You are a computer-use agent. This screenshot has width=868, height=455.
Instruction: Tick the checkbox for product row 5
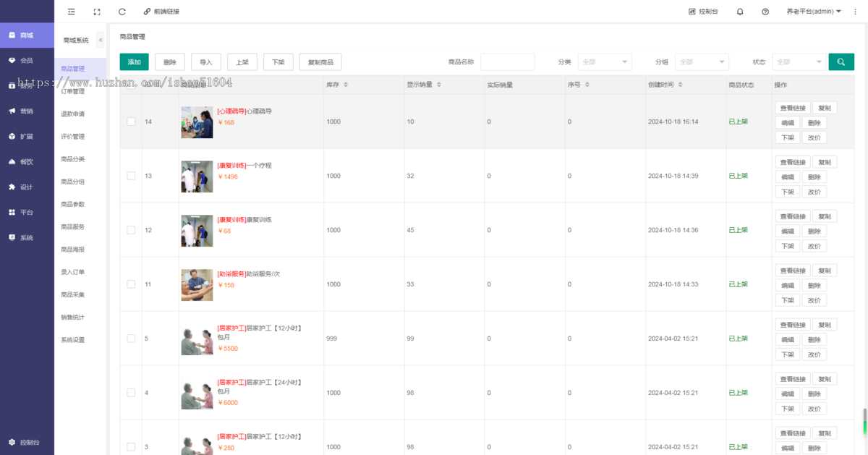tap(131, 339)
